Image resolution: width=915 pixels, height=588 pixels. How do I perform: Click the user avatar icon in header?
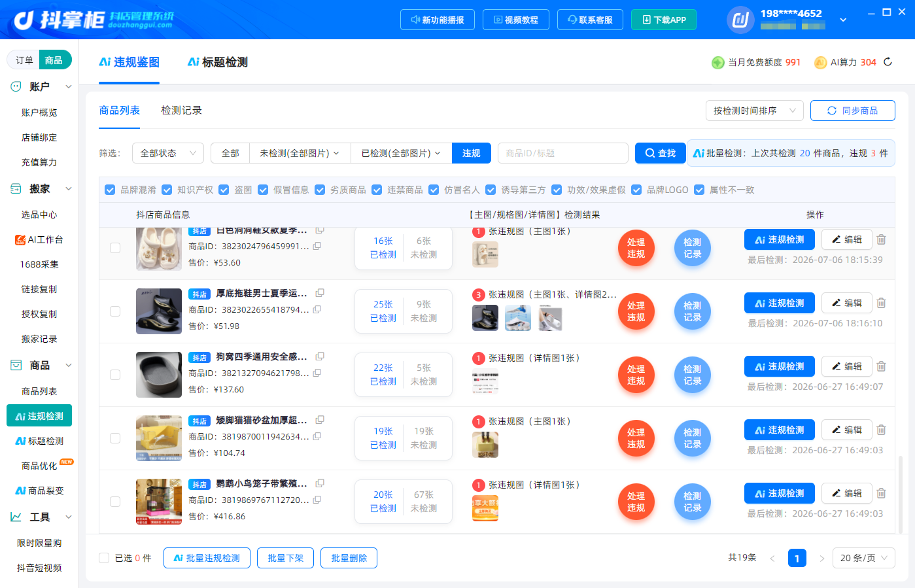pyautogui.click(x=740, y=20)
